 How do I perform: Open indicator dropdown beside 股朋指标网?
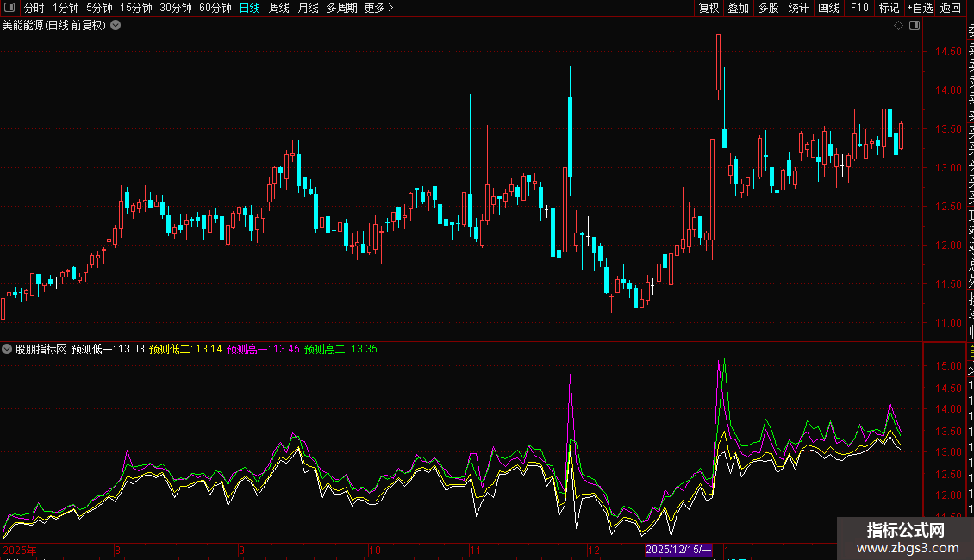[x=7, y=349]
